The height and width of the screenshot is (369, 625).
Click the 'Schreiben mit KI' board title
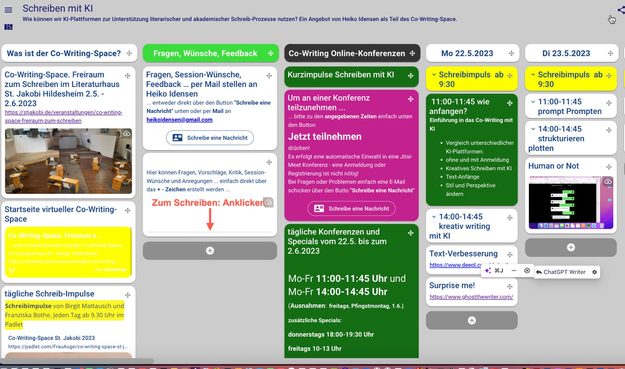(58, 8)
